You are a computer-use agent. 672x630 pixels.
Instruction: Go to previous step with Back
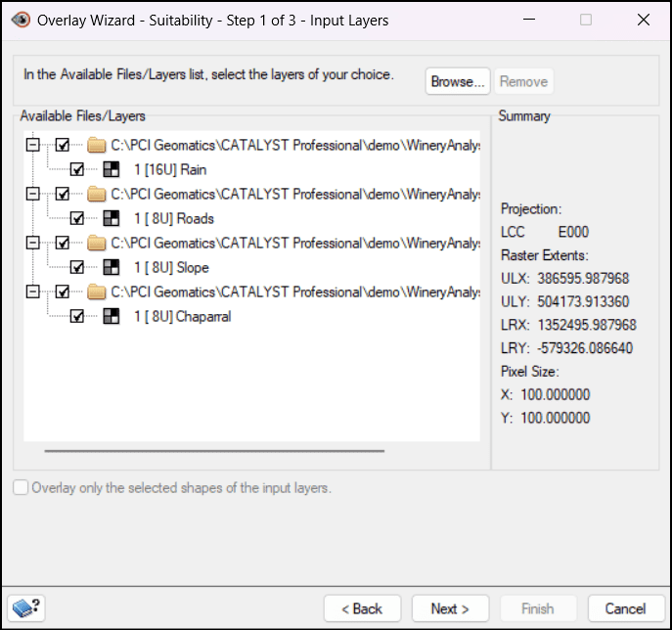[x=362, y=608]
